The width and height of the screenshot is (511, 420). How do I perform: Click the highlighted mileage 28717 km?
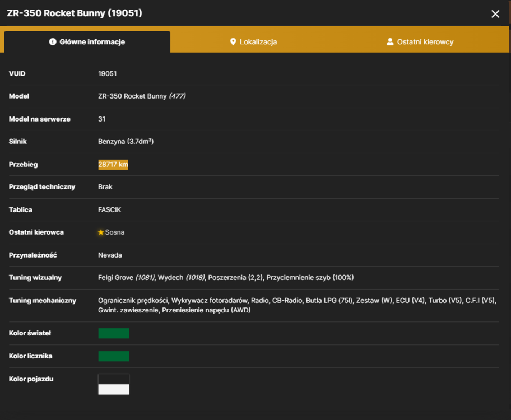tap(113, 165)
